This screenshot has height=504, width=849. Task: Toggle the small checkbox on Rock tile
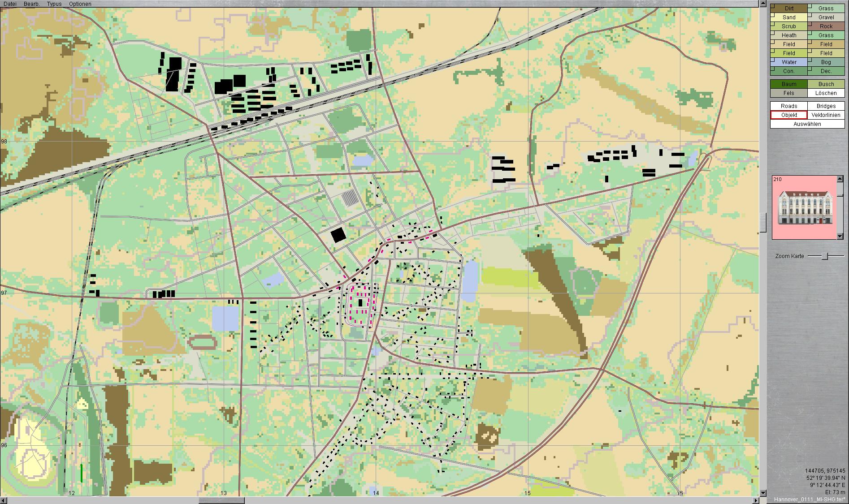point(810,24)
